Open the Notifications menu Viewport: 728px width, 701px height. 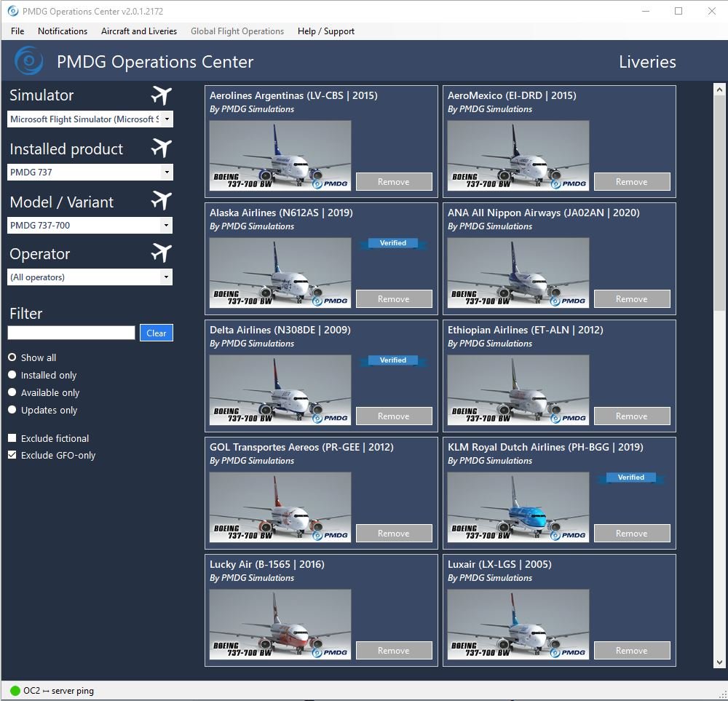point(63,31)
